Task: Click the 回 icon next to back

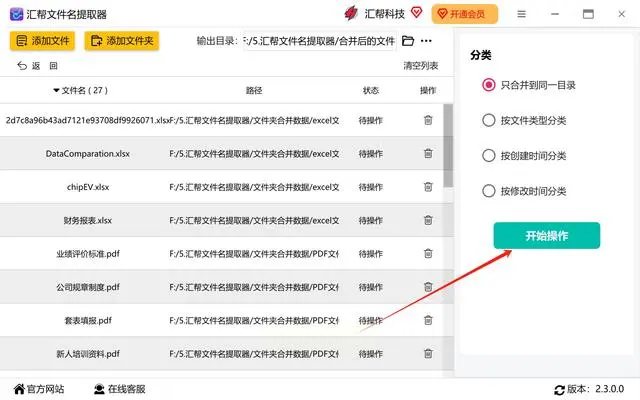Action: tap(53, 66)
